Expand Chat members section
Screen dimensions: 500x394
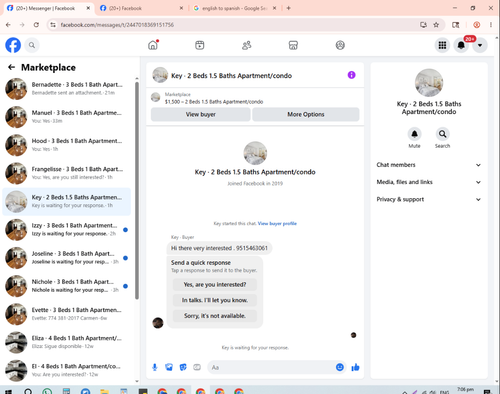click(x=429, y=165)
